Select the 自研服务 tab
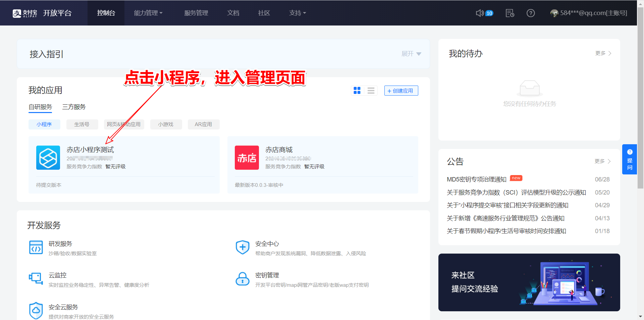The height and width of the screenshot is (320, 644). pos(40,107)
